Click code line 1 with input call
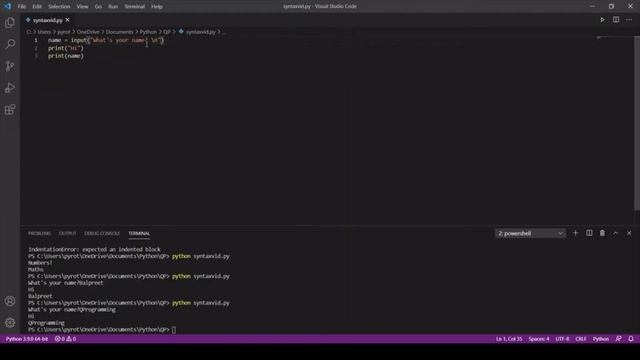The height and width of the screenshot is (360, 640). click(x=106, y=40)
